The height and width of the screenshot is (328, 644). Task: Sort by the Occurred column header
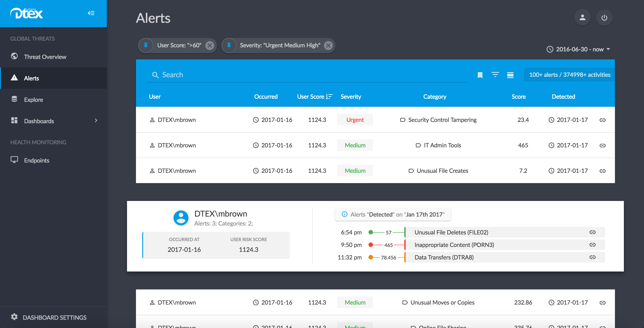tap(266, 97)
